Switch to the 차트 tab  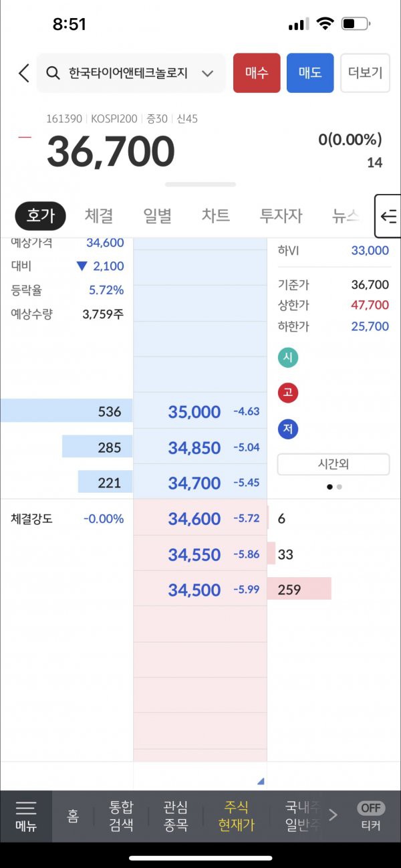coord(216,216)
